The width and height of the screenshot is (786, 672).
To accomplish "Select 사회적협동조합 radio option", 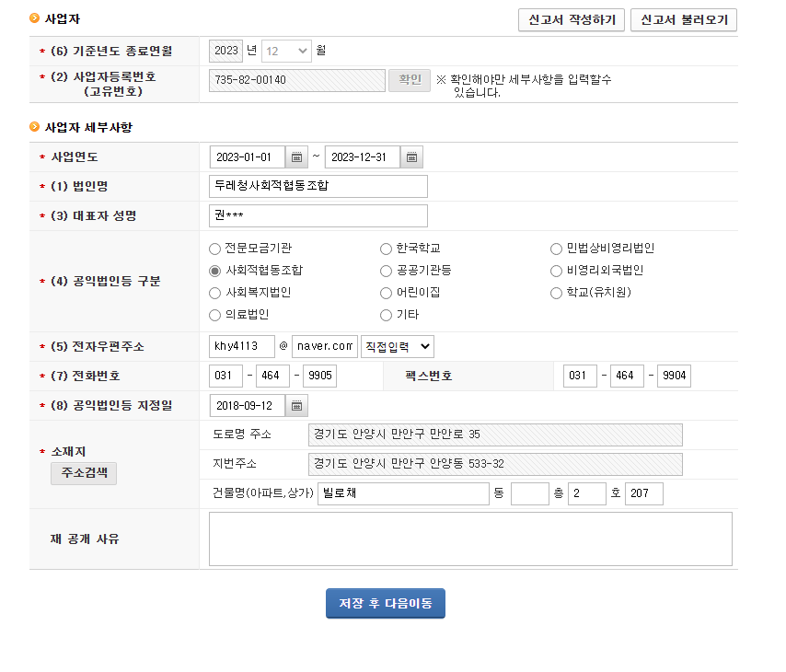I will coord(215,271).
